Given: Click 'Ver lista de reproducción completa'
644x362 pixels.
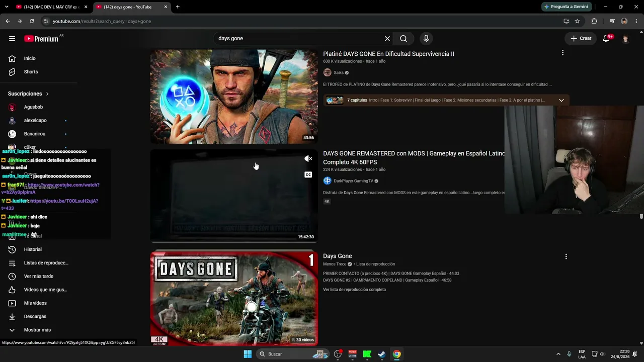Looking at the screenshot, I should click(354, 290).
